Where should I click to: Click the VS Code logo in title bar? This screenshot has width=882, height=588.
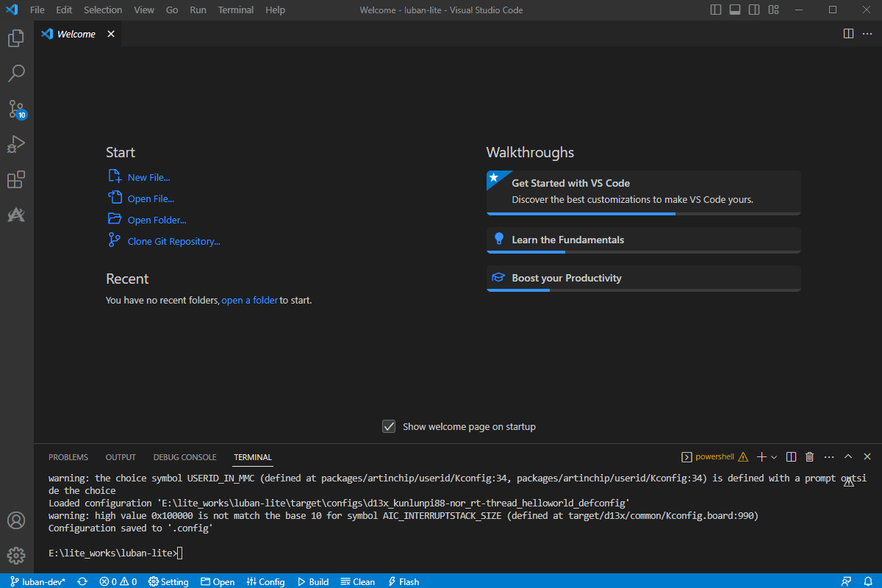(12, 10)
